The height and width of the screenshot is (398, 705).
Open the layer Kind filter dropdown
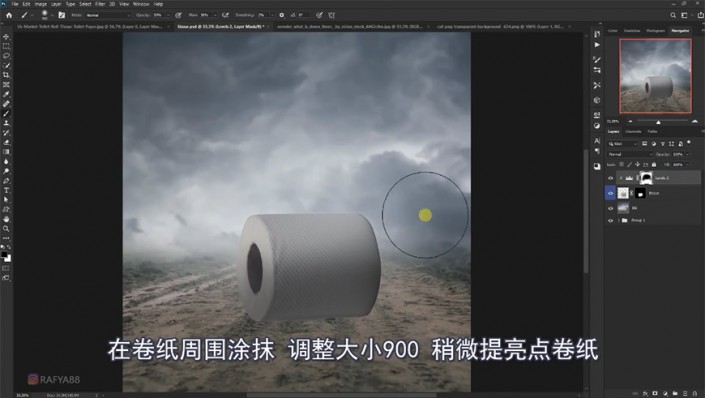click(623, 144)
